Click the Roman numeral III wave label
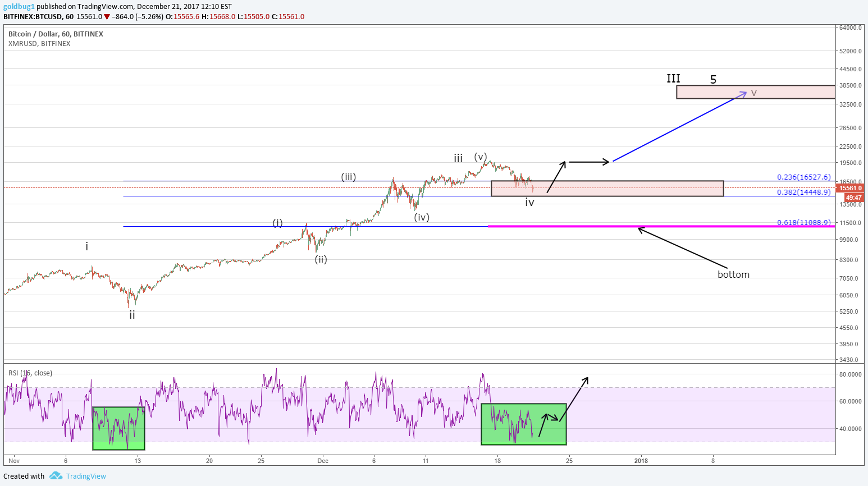The image size is (868, 486). point(673,79)
